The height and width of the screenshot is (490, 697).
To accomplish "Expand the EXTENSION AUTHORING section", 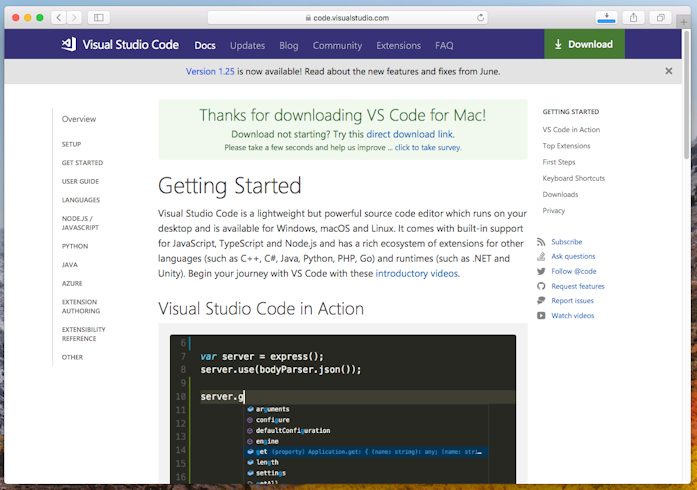I will point(81,306).
